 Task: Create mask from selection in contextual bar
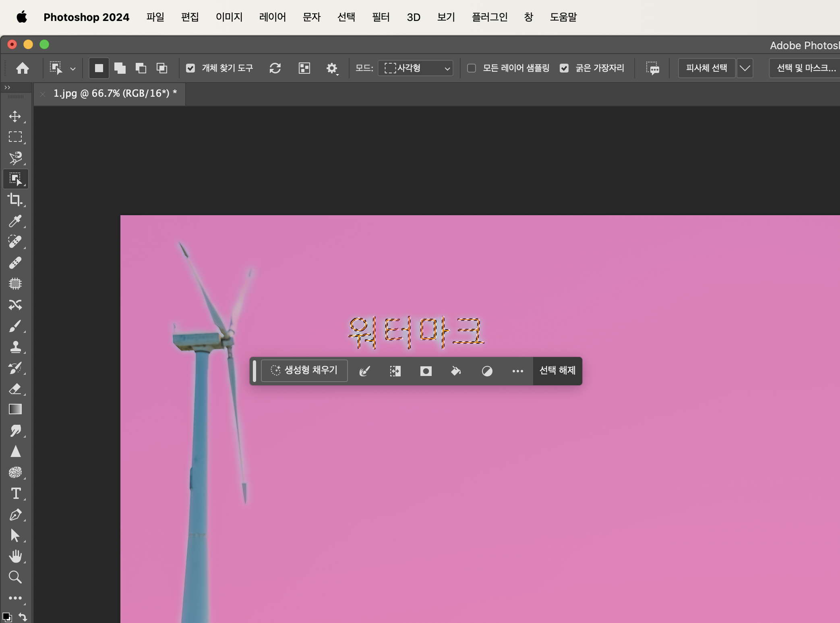426,371
